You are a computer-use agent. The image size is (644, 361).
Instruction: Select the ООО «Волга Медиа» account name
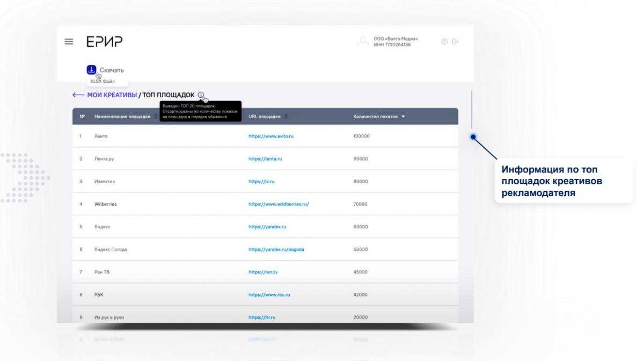tap(396, 39)
